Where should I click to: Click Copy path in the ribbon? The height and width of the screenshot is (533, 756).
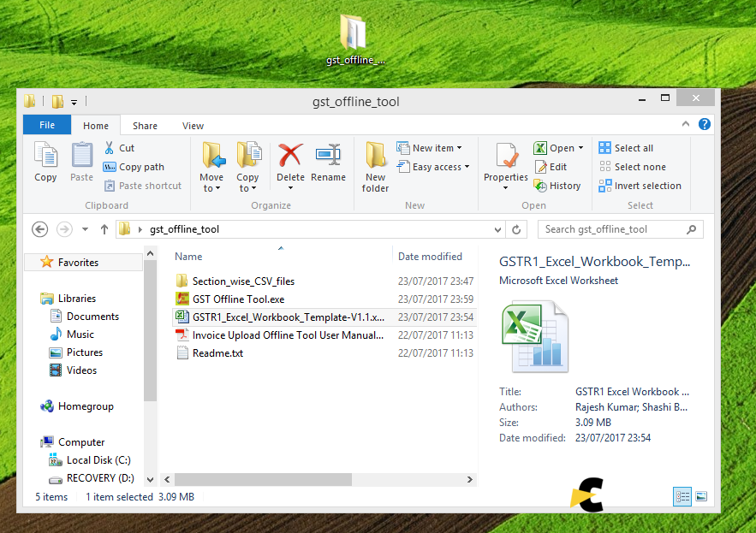(x=134, y=167)
